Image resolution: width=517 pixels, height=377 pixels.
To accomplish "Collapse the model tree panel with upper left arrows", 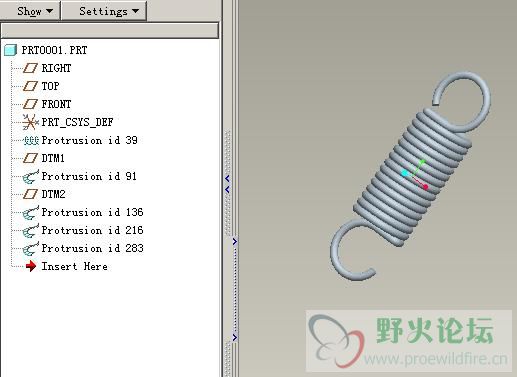I will tap(227, 184).
